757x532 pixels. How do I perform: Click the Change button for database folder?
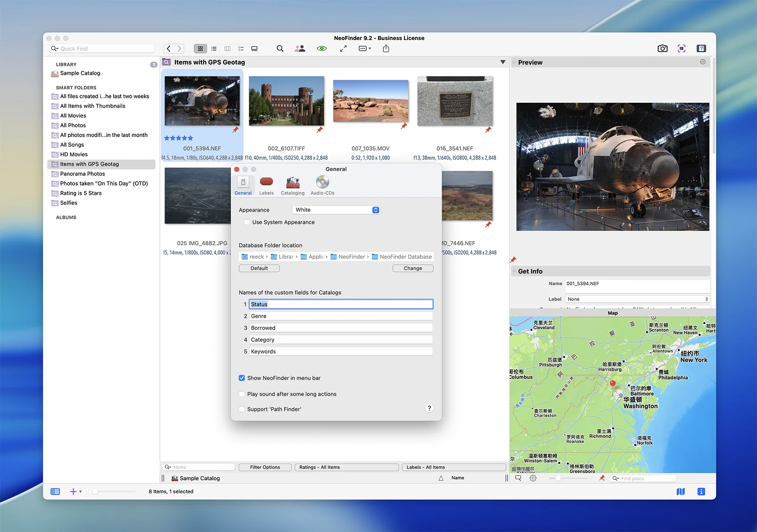[413, 268]
